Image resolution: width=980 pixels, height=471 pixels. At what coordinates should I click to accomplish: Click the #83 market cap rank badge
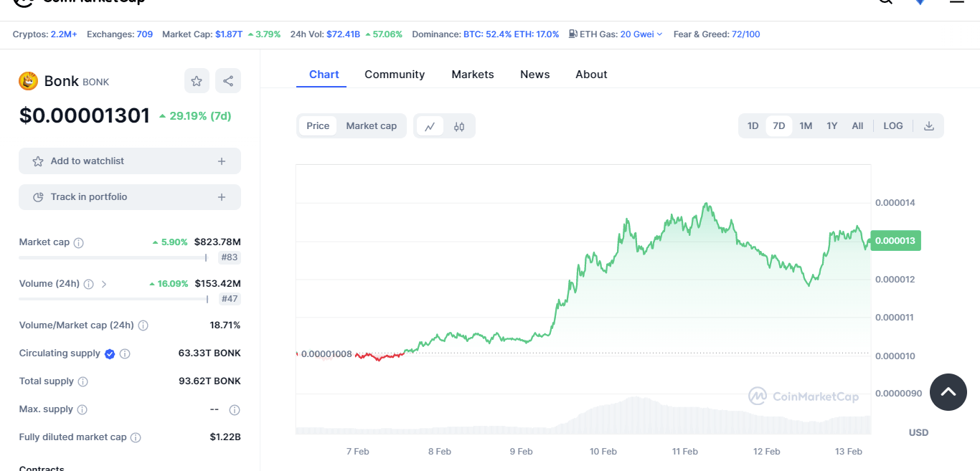230,257
